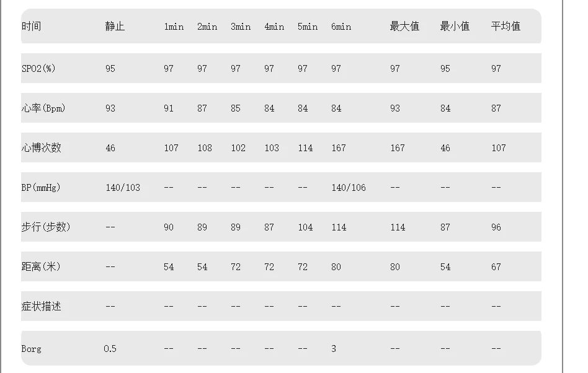Select the BP(mmHg) row label
Viewport: 588px width, 373px height.
point(41,187)
